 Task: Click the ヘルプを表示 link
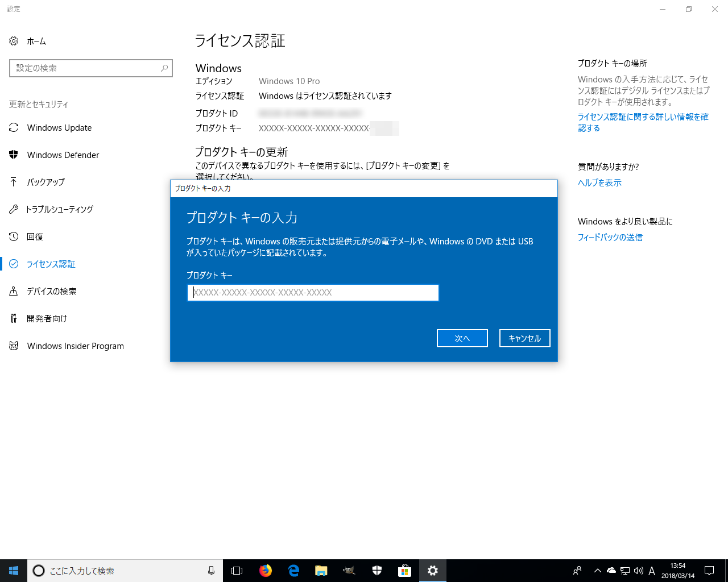[599, 182]
